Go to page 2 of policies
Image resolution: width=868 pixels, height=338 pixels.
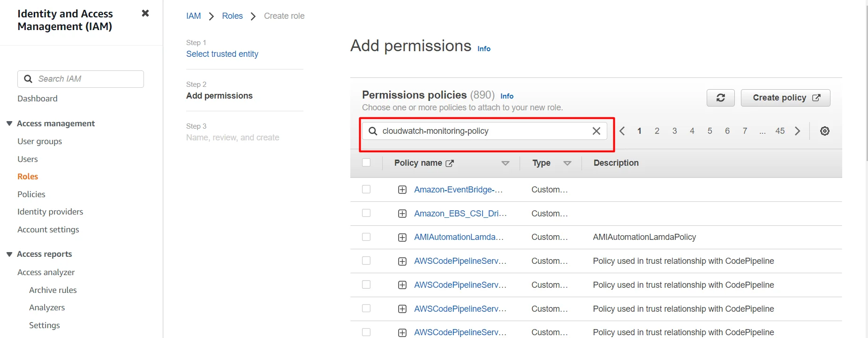pos(657,131)
